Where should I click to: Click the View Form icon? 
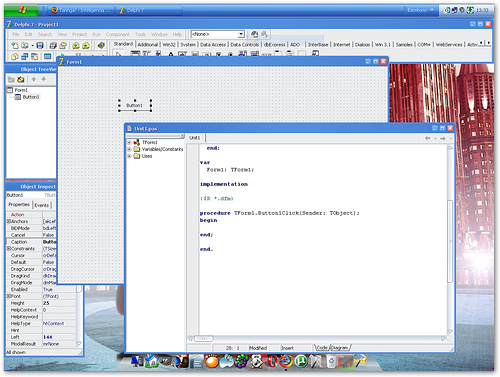pyautogui.click(x=25, y=57)
